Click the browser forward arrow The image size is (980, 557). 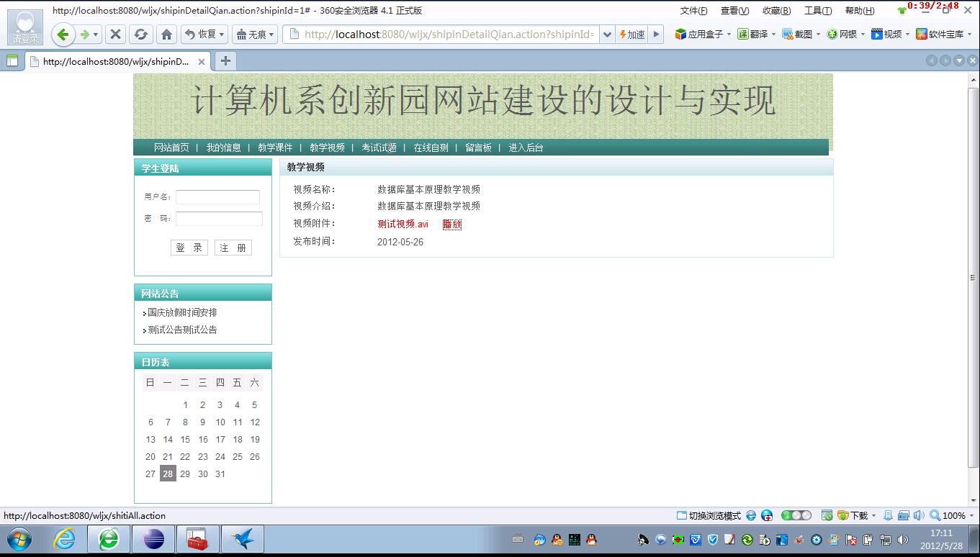click(85, 34)
